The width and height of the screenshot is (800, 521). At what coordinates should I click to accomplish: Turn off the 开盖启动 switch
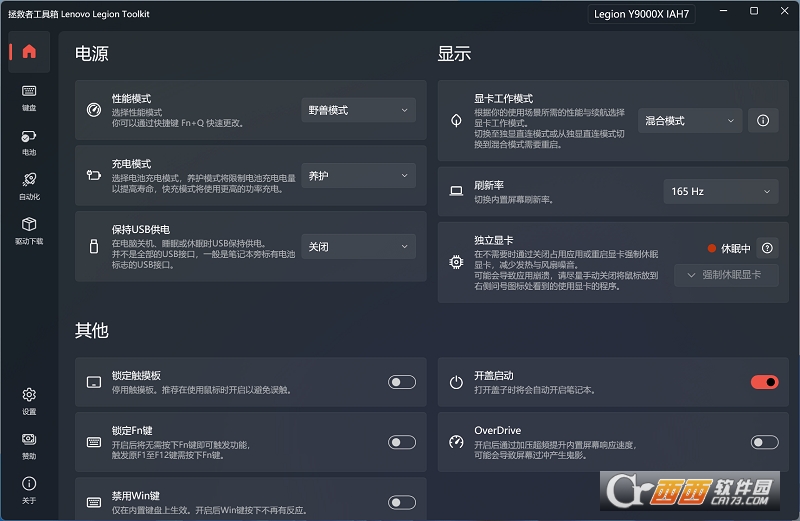[x=764, y=382]
